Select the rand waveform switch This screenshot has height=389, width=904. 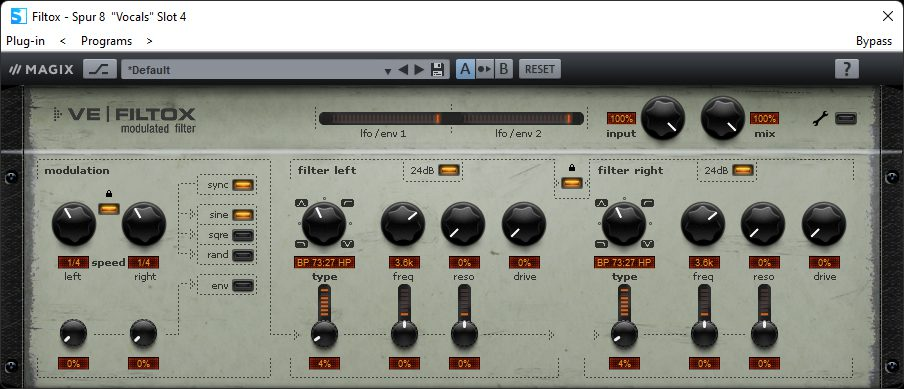pyautogui.click(x=243, y=255)
